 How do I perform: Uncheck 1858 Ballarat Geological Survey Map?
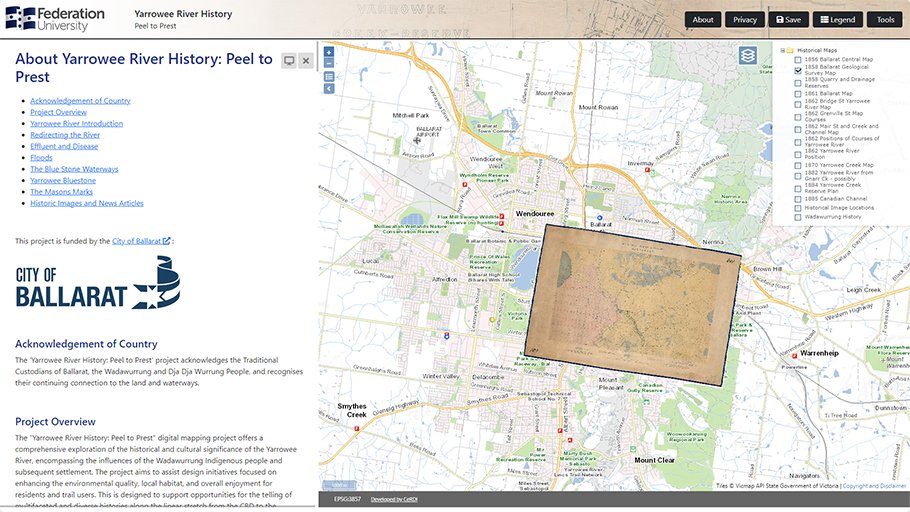point(798,70)
